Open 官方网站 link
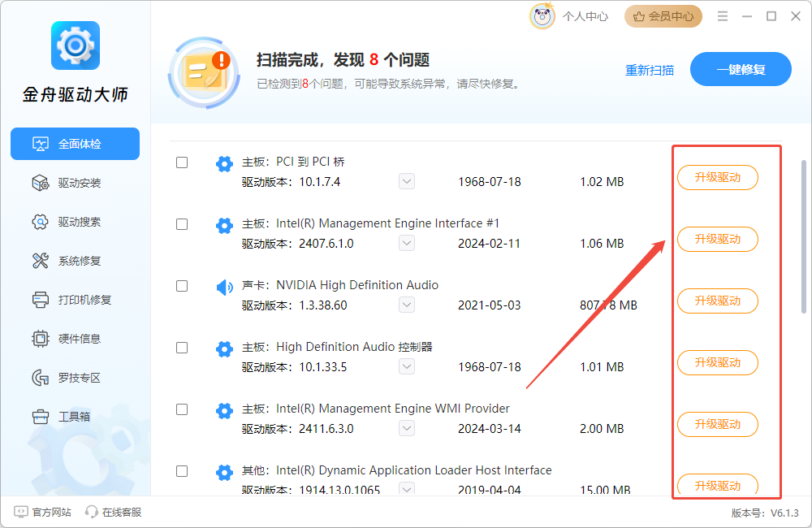The height and width of the screenshot is (528, 812). tap(43, 512)
